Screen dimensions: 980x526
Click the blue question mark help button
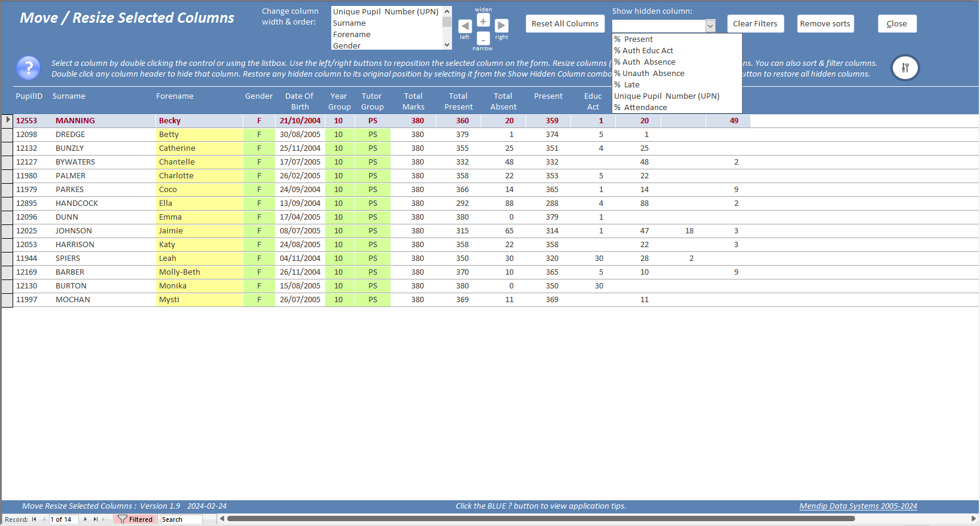29,68
